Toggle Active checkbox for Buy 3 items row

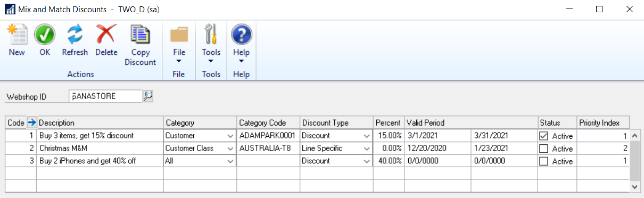tap(543, 136)
